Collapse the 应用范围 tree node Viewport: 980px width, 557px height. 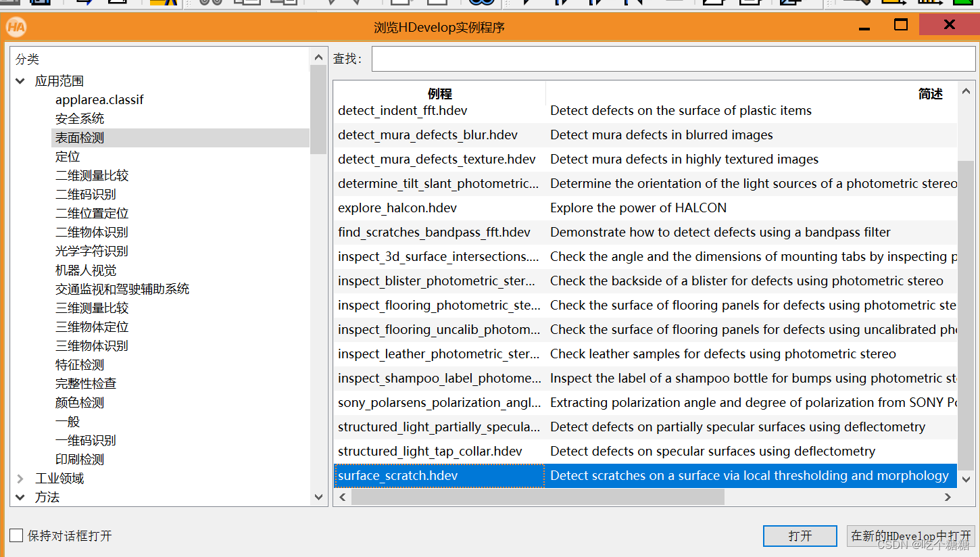[x=20, y=81]
